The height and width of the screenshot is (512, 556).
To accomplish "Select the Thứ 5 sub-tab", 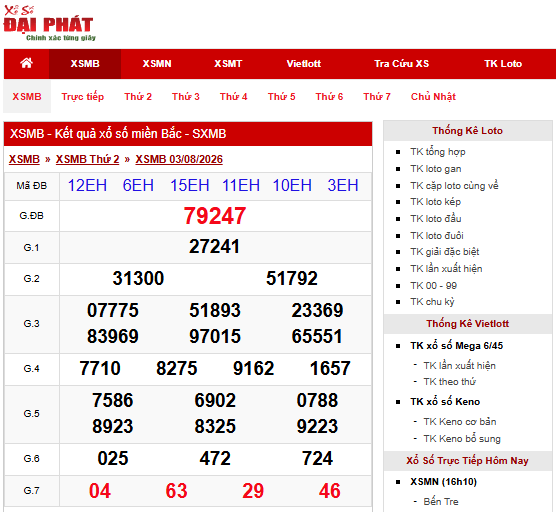I will pos(282,97).
